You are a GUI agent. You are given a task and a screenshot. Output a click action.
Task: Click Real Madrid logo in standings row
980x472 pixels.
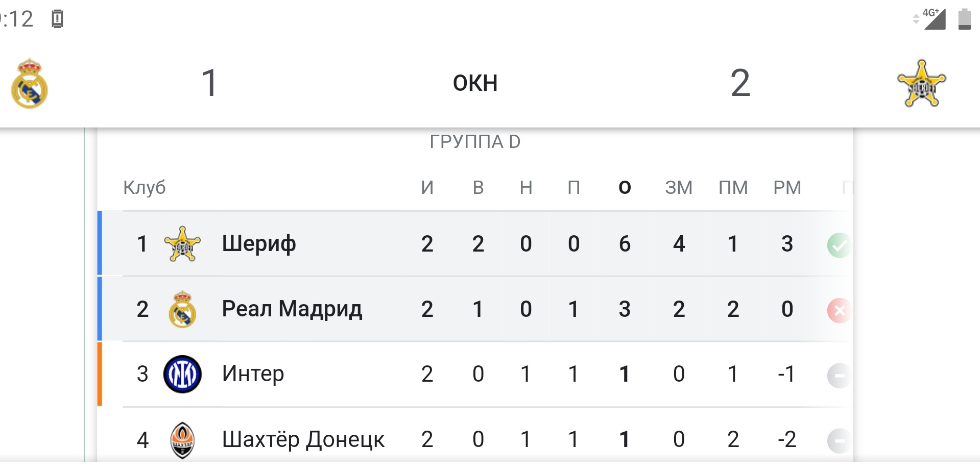[x=182, y=309]
